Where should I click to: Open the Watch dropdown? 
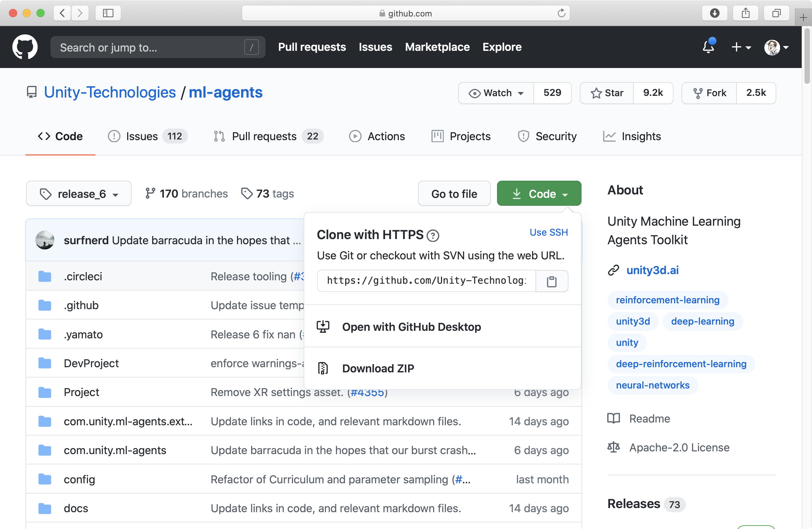[x=496, y=93]
